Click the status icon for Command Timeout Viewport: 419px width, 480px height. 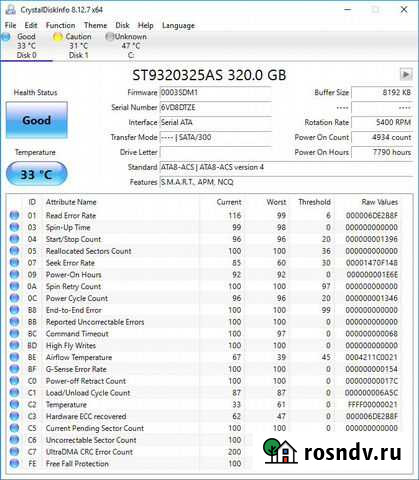point(14,334)
